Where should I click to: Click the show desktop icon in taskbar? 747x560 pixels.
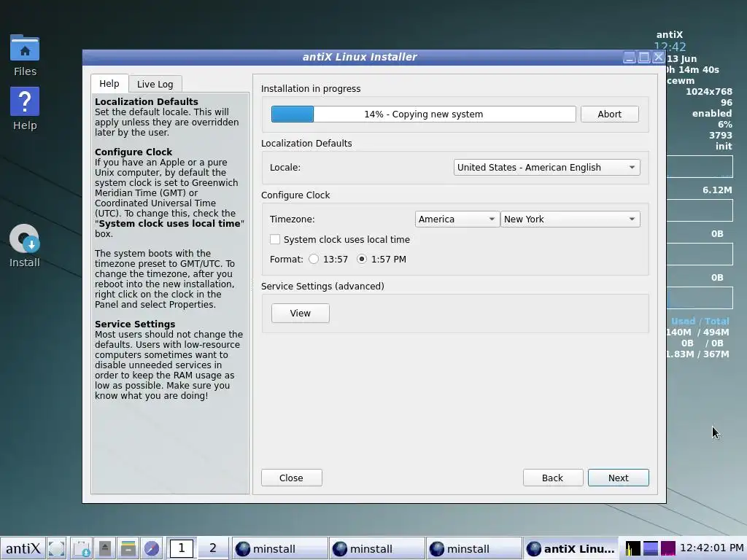coord(56,548)
